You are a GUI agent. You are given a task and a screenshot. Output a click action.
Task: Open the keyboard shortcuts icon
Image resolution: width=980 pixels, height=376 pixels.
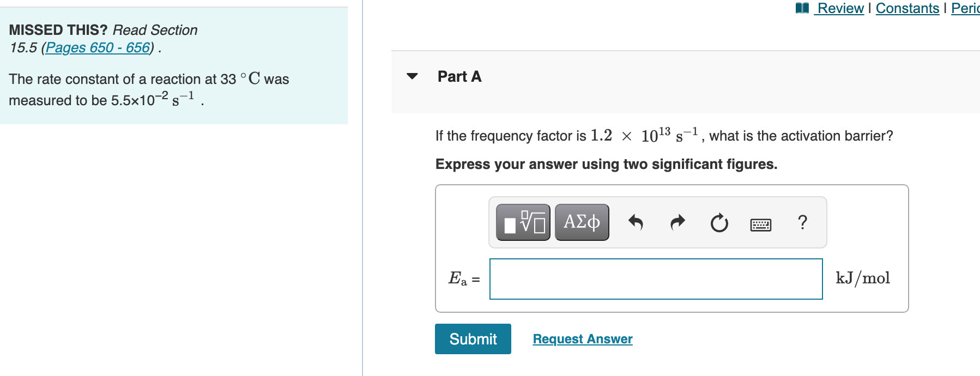click(760, 223)
